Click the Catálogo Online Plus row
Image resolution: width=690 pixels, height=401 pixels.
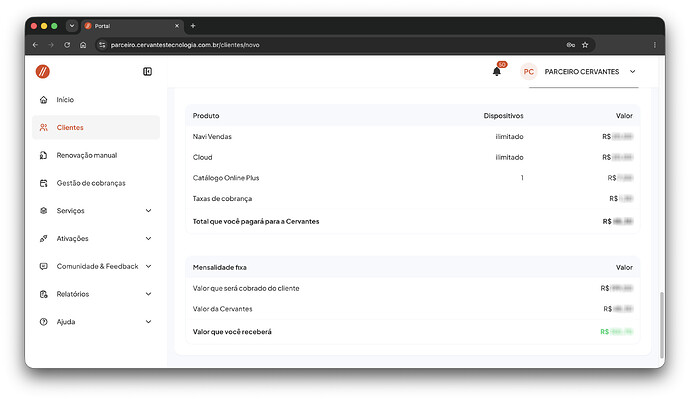tap(412, 178)
